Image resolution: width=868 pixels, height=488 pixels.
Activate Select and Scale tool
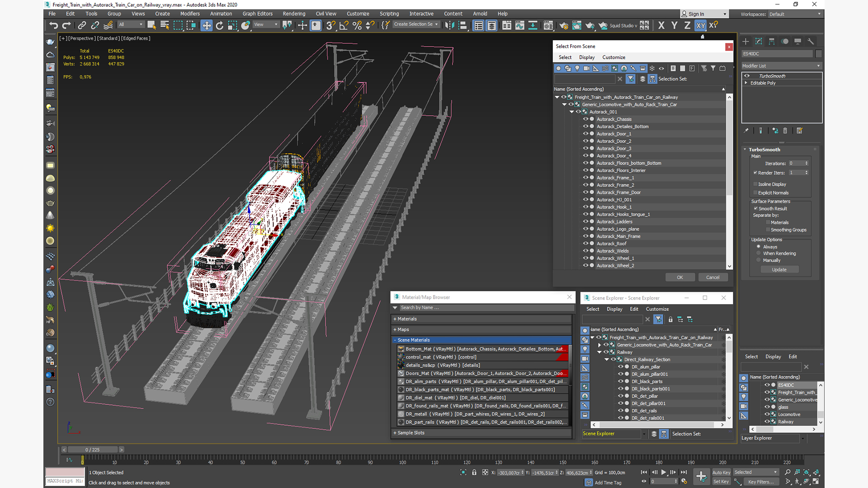232,25
